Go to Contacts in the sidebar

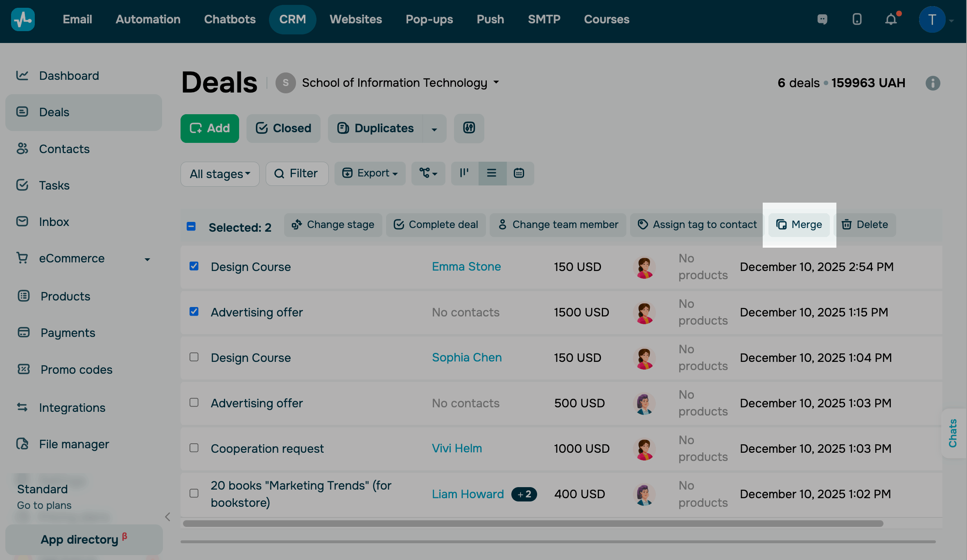tap(64, 149)
